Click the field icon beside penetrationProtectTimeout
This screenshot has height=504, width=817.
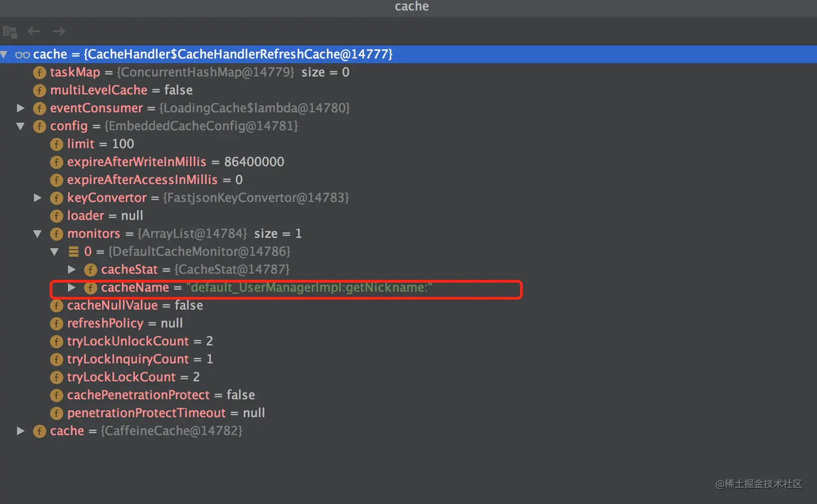(x=56, y=413)
